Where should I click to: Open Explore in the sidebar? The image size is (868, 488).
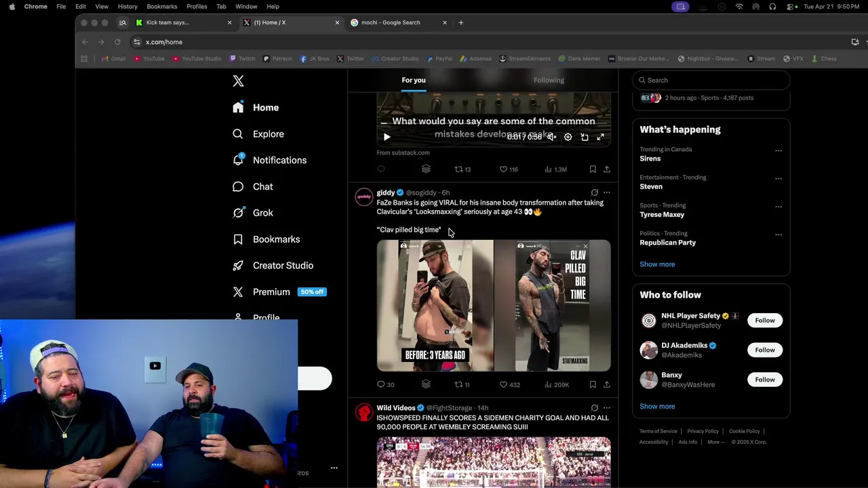(258, 134)
